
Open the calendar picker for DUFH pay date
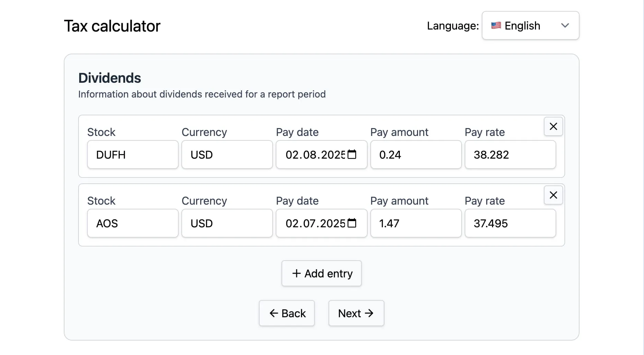pyautogui.click(x=352, y=154)
